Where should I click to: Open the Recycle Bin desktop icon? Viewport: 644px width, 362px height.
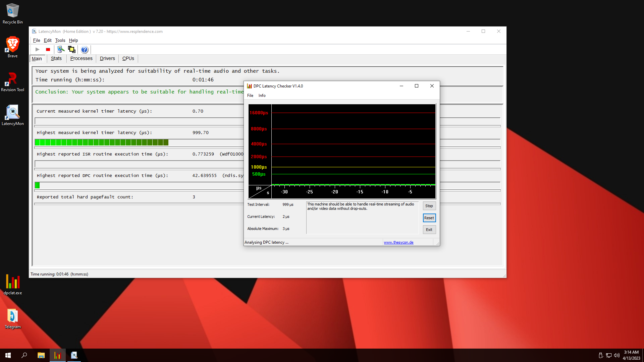click(13, 14)
